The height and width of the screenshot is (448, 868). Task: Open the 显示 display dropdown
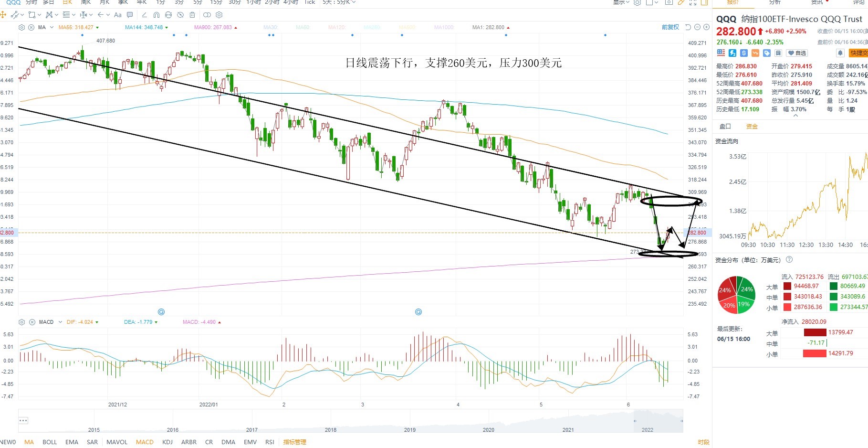point(621,2)
